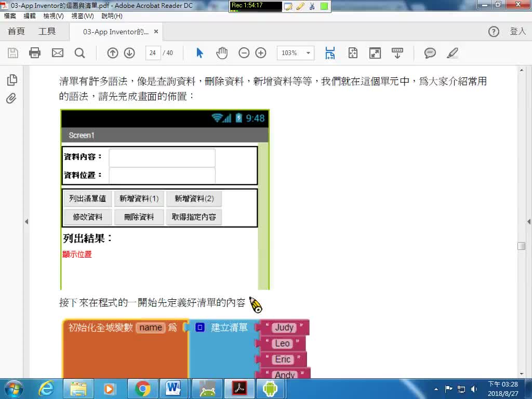This screenshot has height=399, width=532.
Task: Click the green Android taskbar icon
Action: coord(270,389)
